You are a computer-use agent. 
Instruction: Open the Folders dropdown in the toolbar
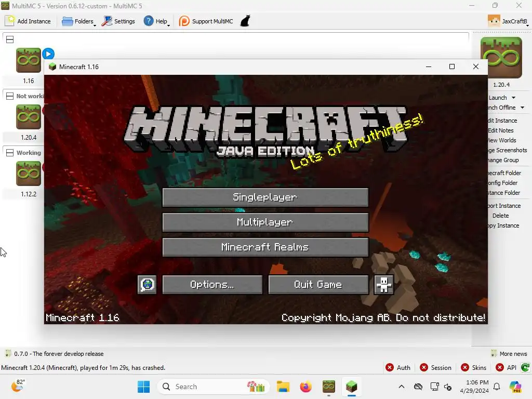(x=79, y=21)
